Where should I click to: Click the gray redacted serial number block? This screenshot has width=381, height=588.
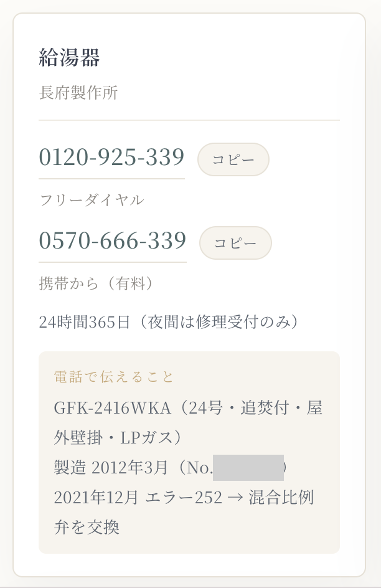[248, 468]
